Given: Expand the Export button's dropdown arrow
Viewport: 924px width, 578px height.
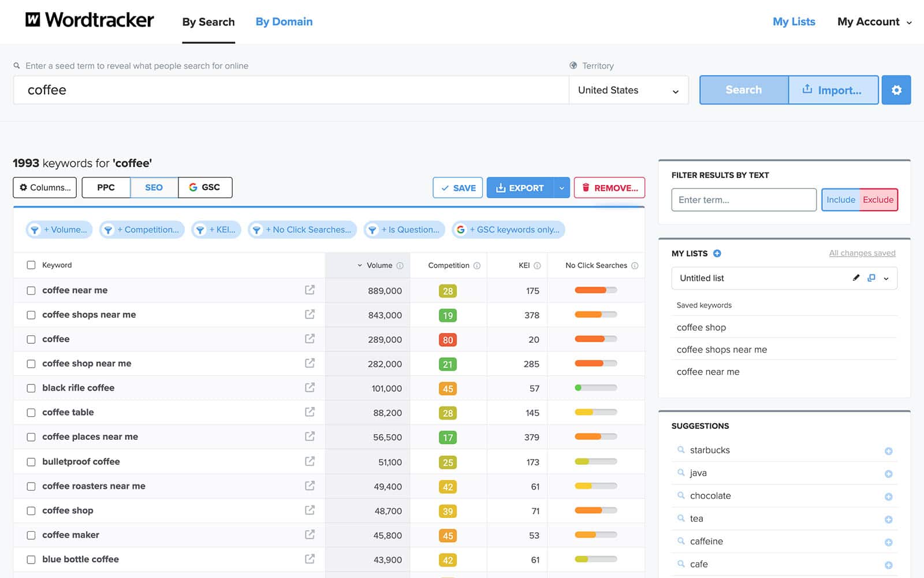Looking at the screenshot, I should pos(561,187).
